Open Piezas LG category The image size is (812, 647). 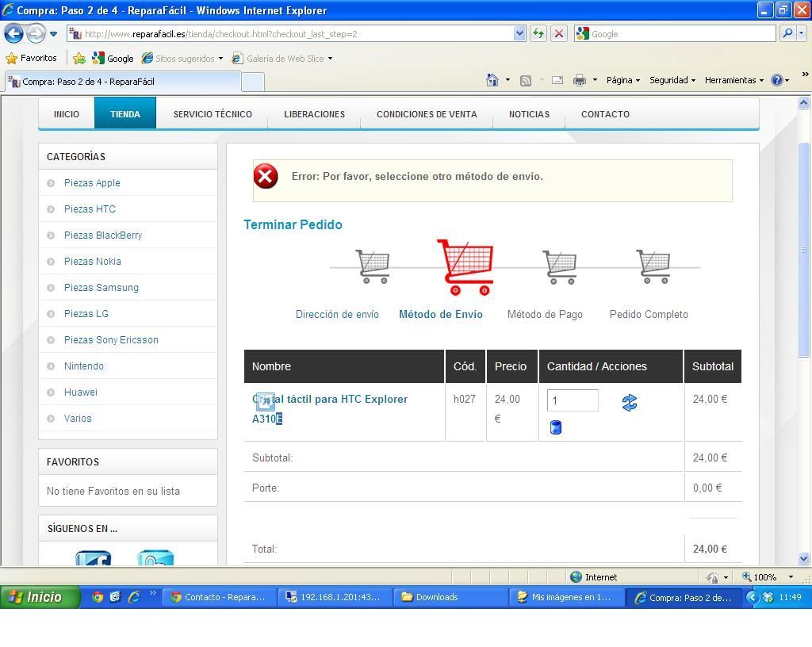(86, 314)
